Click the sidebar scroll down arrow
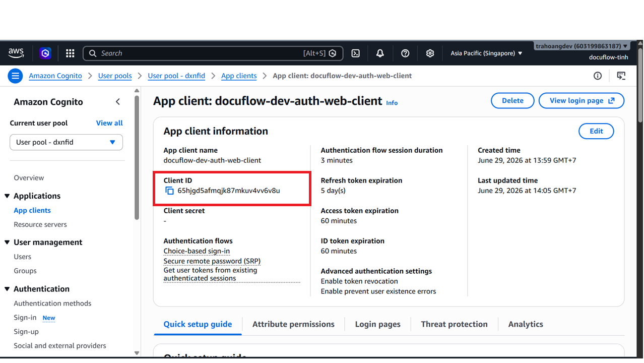Image resolution: width=644 pixels, height=363 pixels. coord(137,353)
